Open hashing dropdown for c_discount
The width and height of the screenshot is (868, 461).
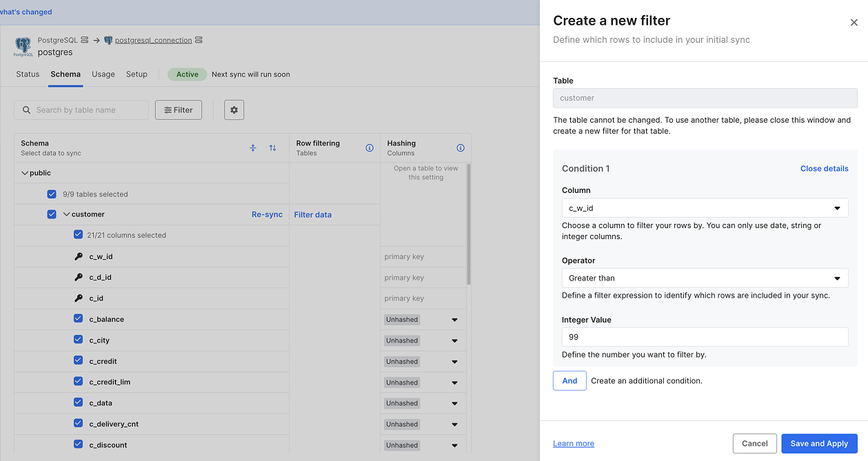[x=454, y=445]
